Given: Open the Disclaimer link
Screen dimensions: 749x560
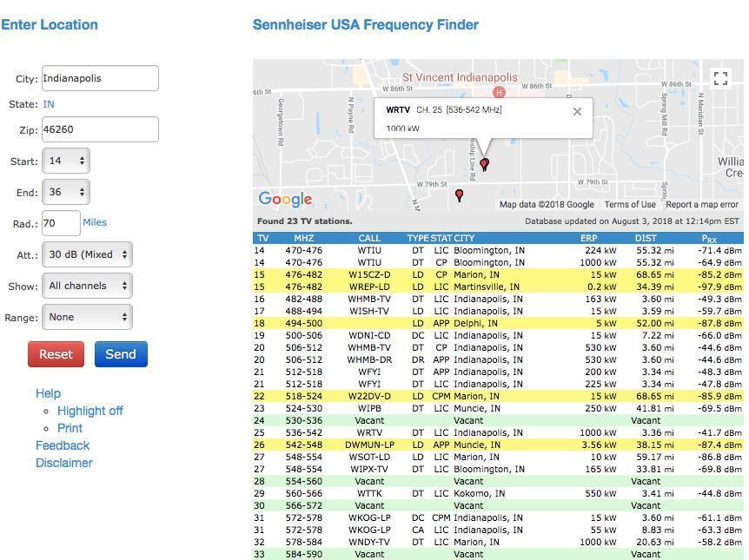Looking at the screenshot, I should click(x=64, y=463).
